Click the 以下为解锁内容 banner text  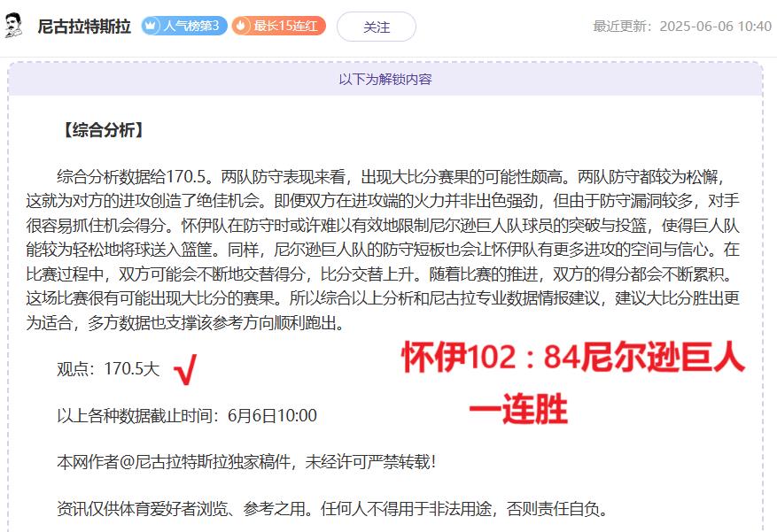coord(385,79)
